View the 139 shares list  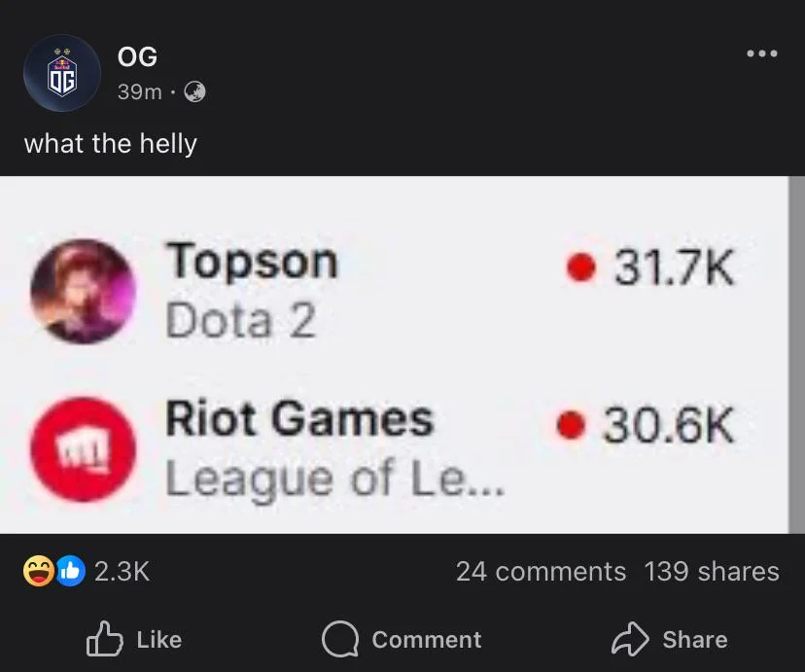coord(712,571)
